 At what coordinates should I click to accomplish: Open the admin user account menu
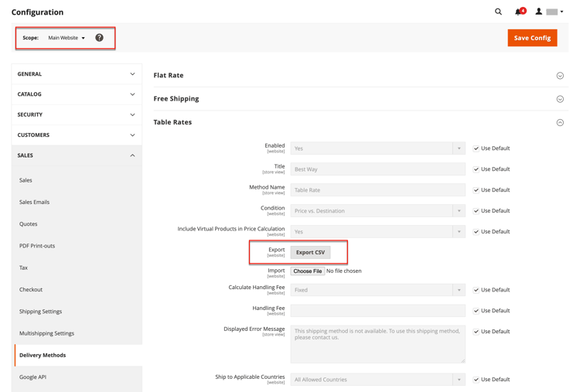[549, 12]
